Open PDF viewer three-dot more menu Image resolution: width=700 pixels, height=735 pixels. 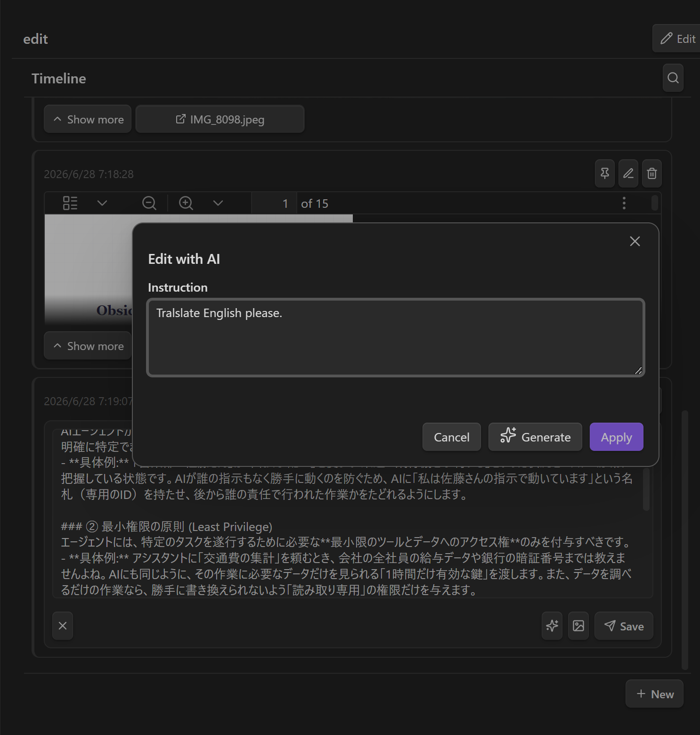[x=624, y=203]
